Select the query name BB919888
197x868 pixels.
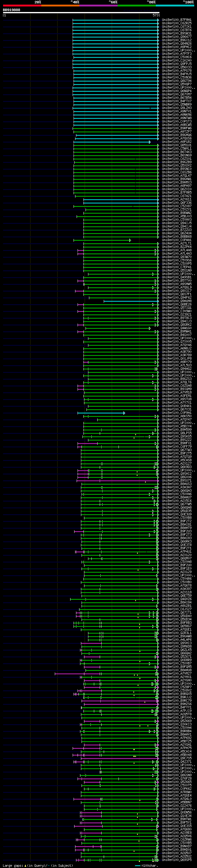click(11, 10)
